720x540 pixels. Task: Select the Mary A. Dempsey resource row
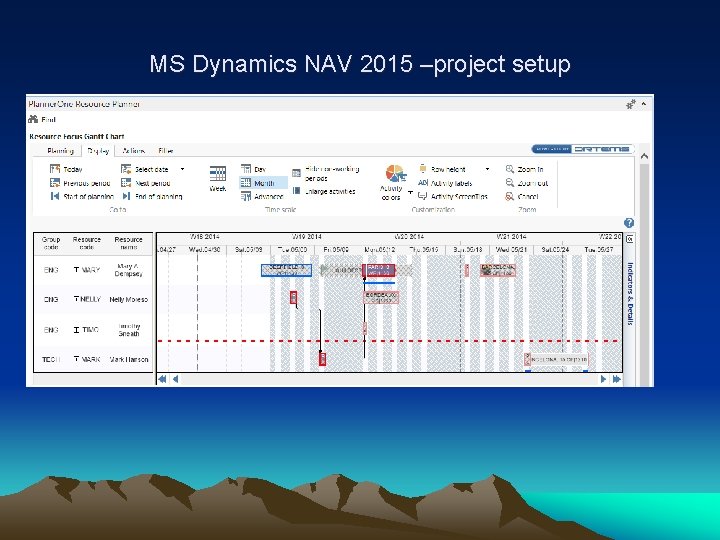93,270
